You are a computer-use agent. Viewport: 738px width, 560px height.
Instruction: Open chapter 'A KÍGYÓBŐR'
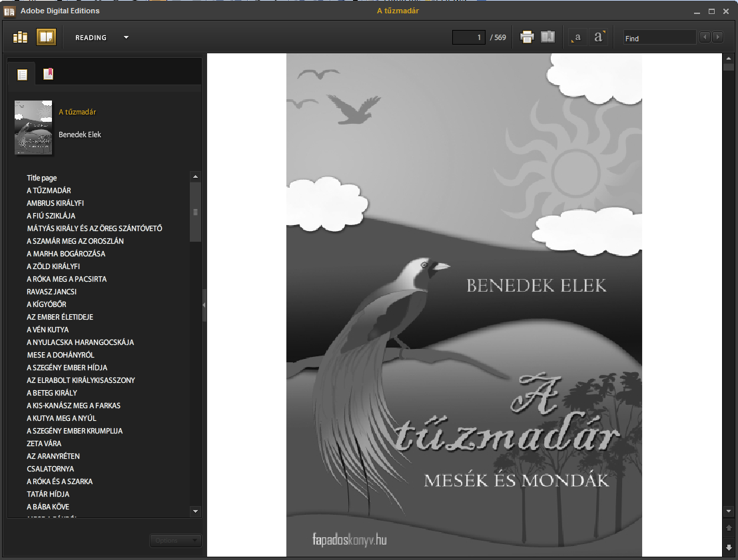tap(46, 304)
